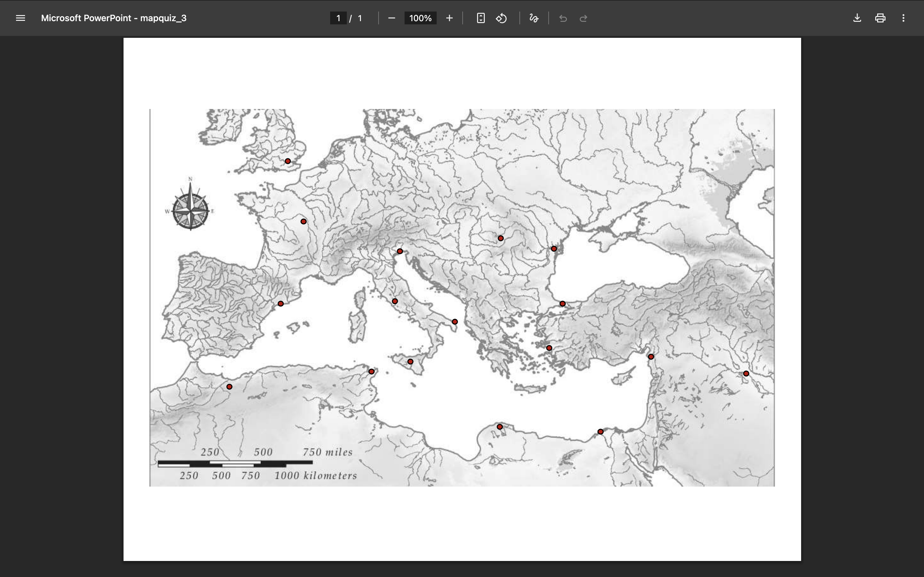Screen dimensions: 924x577
Task: Activate the draw annotation tool
Action: (534, 18)
